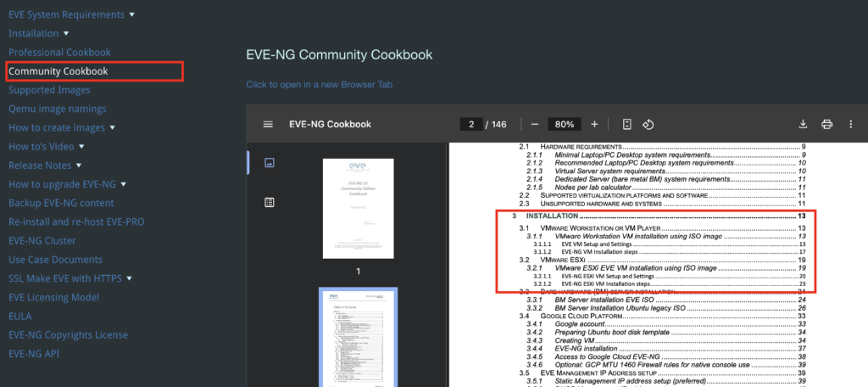Jump to Nodes per lab calculator entry
The width and height of the screenshot is (868, 387).
pos(665,187)
